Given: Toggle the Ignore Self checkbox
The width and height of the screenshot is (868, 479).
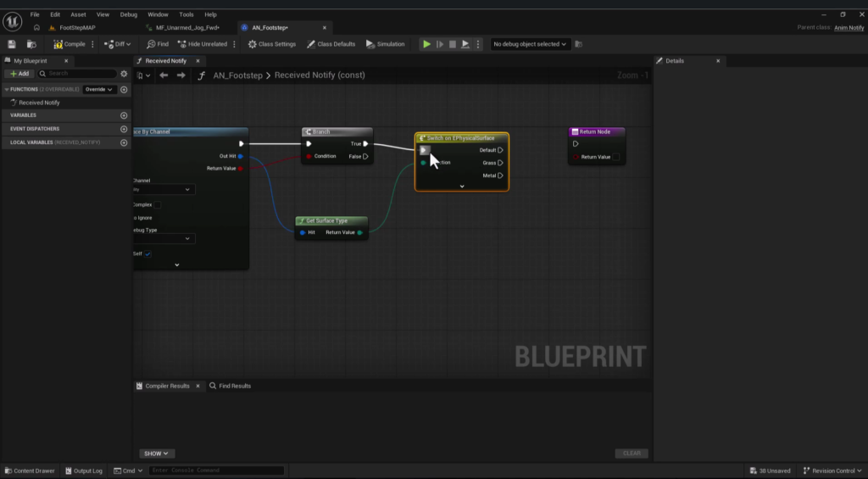Looking at the screenshot, I should (x=147, y=254).
